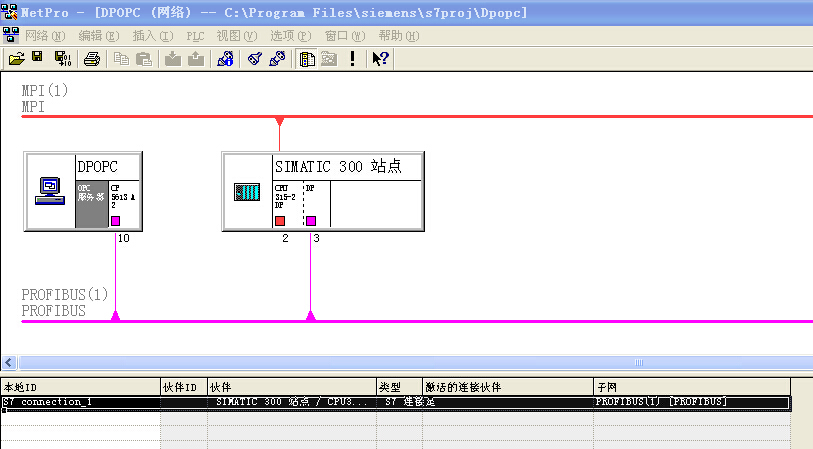Click the Upload from PLC icon

click(x=195, y=59)
